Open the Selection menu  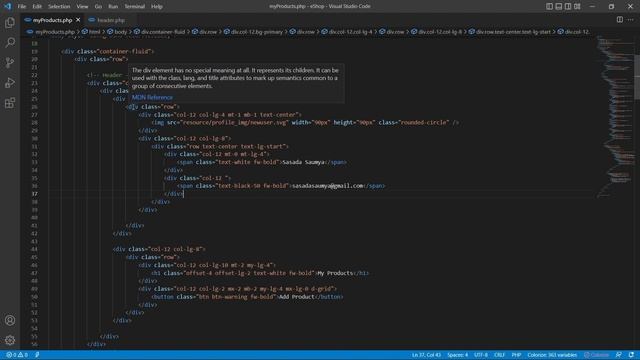click(x=59, y=6)
